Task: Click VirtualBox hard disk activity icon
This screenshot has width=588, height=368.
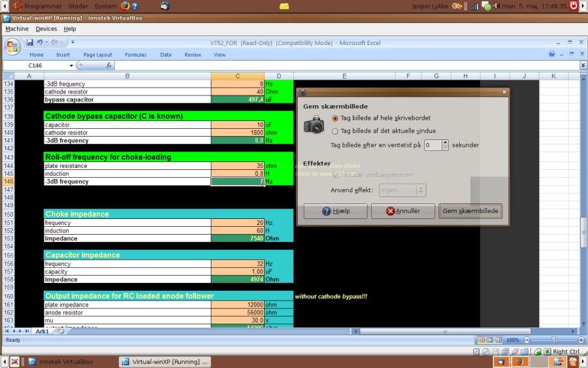Action: click(x=476, y=352)
